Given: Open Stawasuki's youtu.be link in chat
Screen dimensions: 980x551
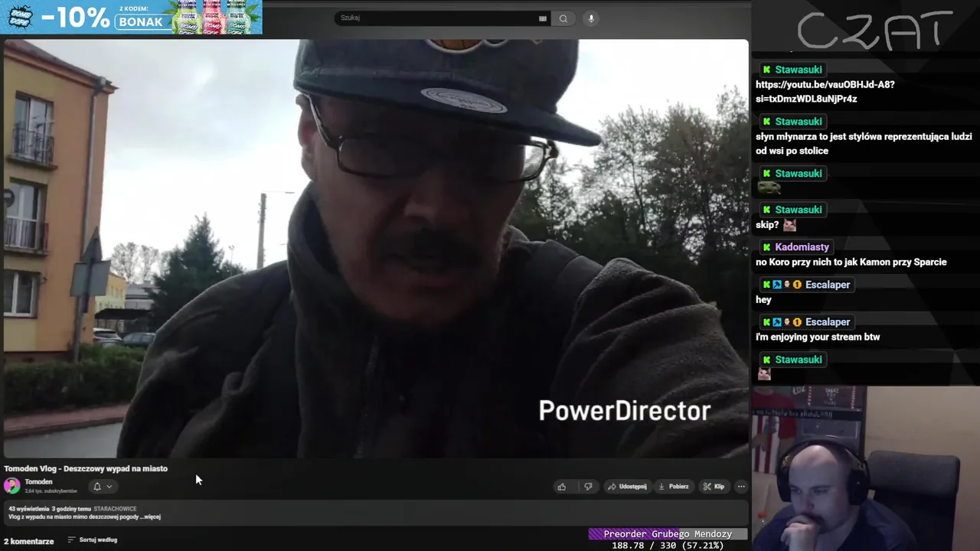Looking at the screenshot, I should click(825, 92).
